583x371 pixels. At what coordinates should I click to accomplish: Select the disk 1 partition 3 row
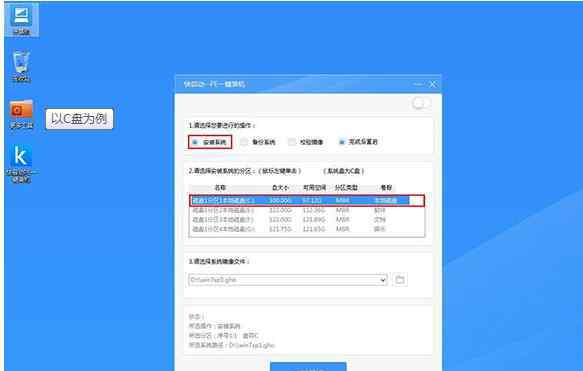point(307,220)
